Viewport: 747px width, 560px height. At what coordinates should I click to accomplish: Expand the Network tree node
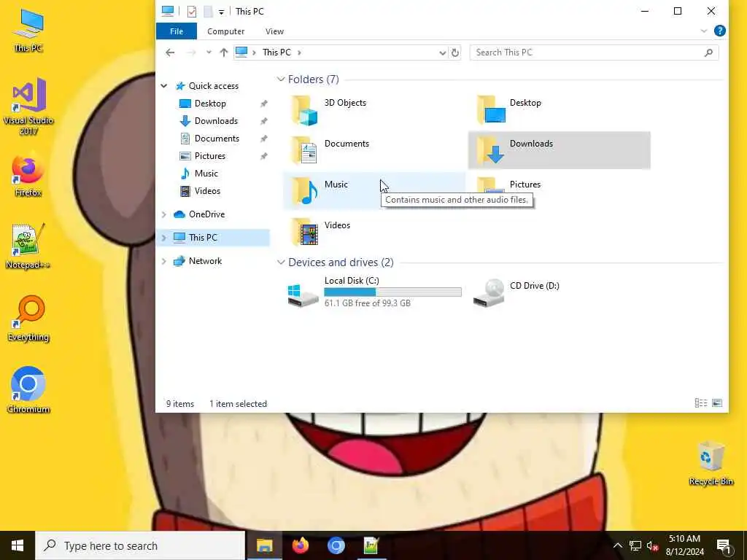164,261
